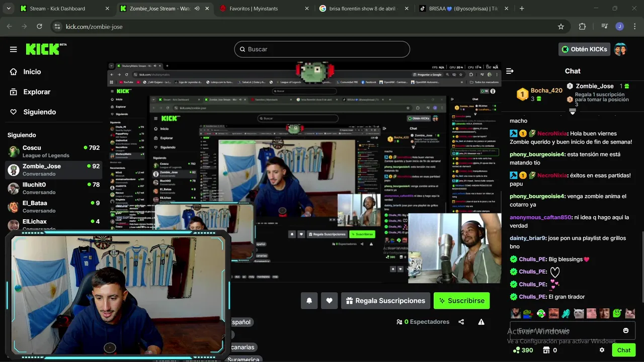Screen dimensions: 644x362
Task: Open ElLichax channel in following list
Action: pyautogui.click(x=54, y=224)
